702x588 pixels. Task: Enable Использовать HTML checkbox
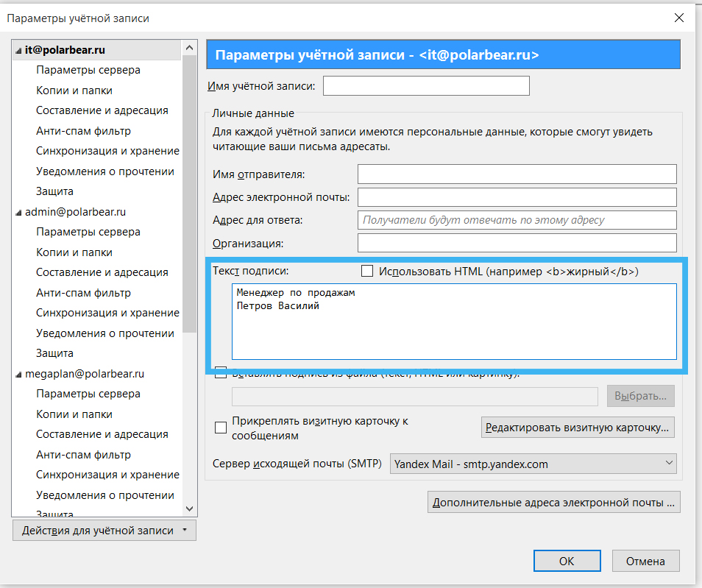coord(367,271)
